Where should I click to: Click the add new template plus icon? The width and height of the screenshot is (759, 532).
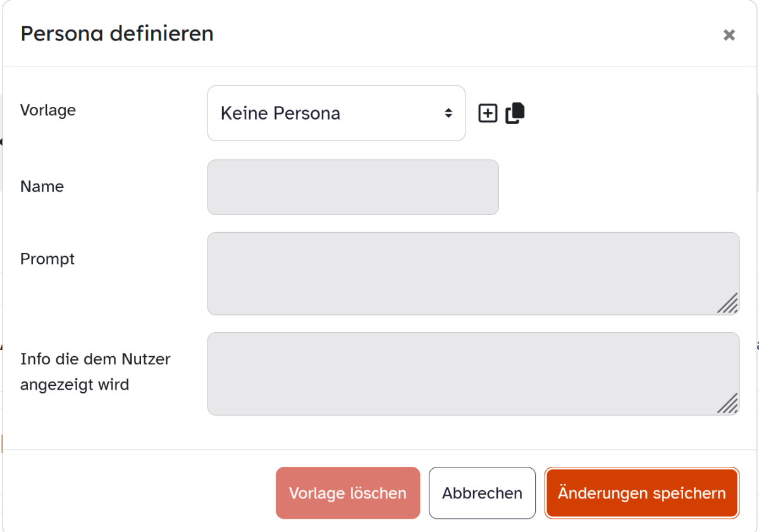tap(488, 113)
